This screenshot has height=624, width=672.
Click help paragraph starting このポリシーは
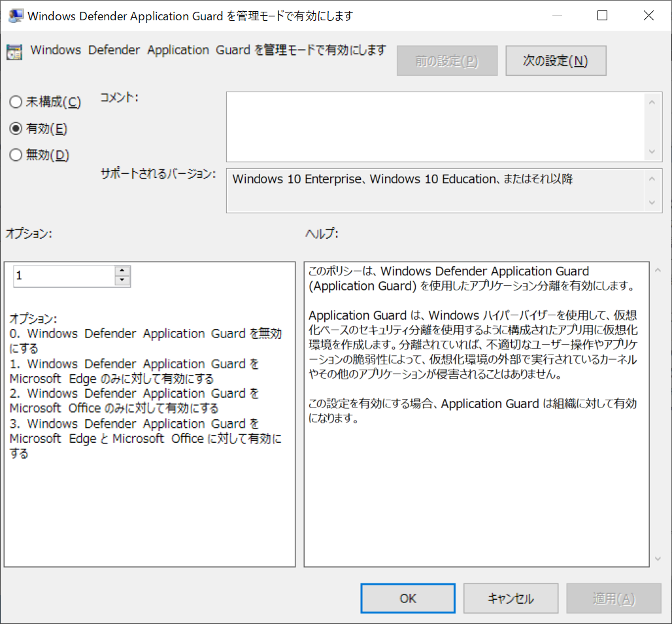[473, 279]
